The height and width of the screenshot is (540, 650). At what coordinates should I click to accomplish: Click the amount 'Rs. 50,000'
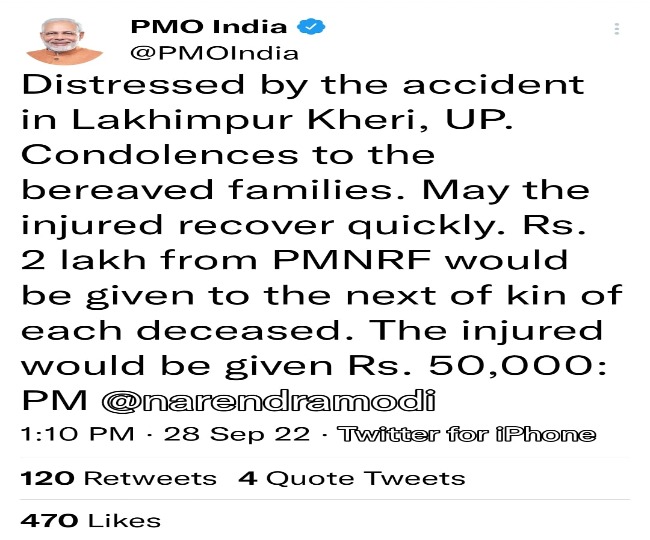click(x=473, y=366)
